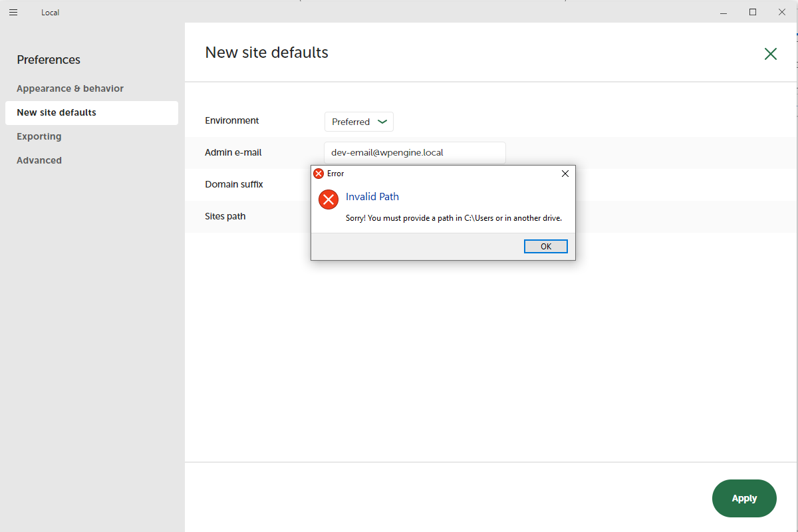Go to the Exporting preferences
Viewport: 798px width, 532px height.
39,136
